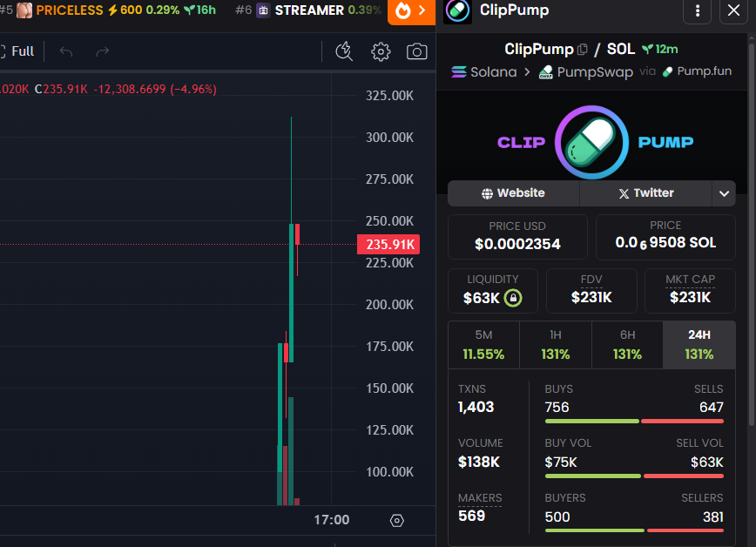Select the 1H timeframe tab
Viewport: 756px width, 547px height.
pos(556,346)
